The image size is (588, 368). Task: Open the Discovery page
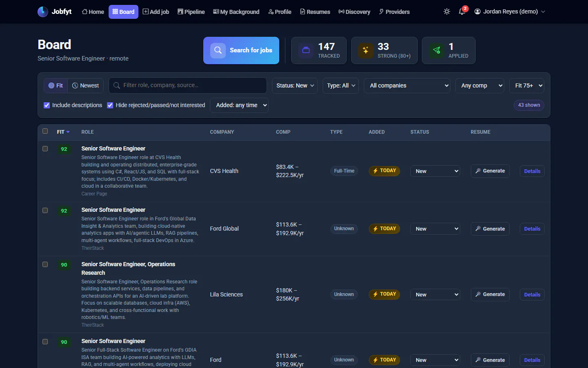click(354, 12)
